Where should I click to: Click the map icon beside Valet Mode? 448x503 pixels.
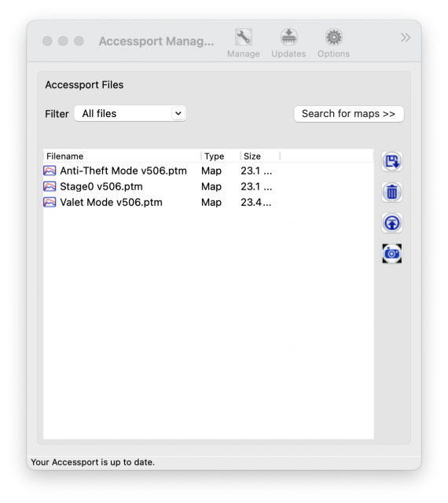[50, 202]
